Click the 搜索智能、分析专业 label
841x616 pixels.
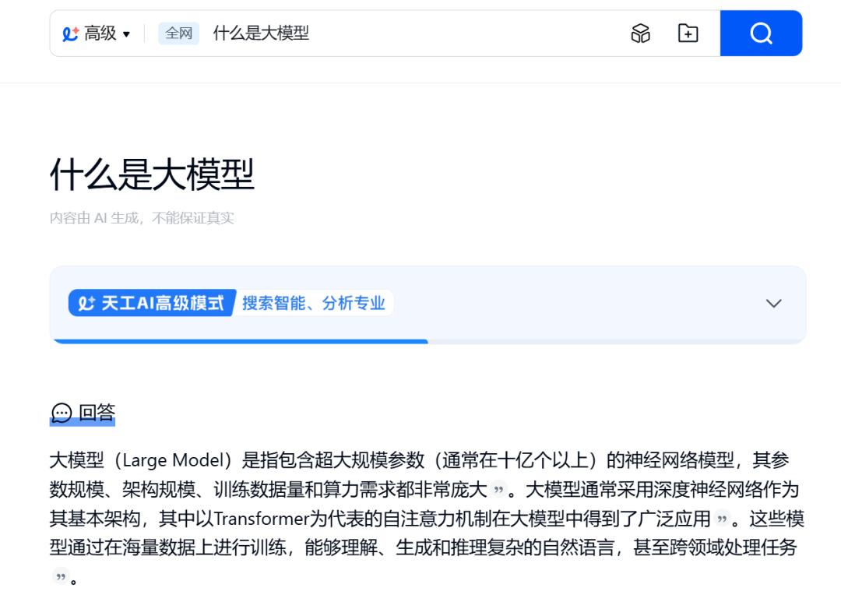(314, 303)
